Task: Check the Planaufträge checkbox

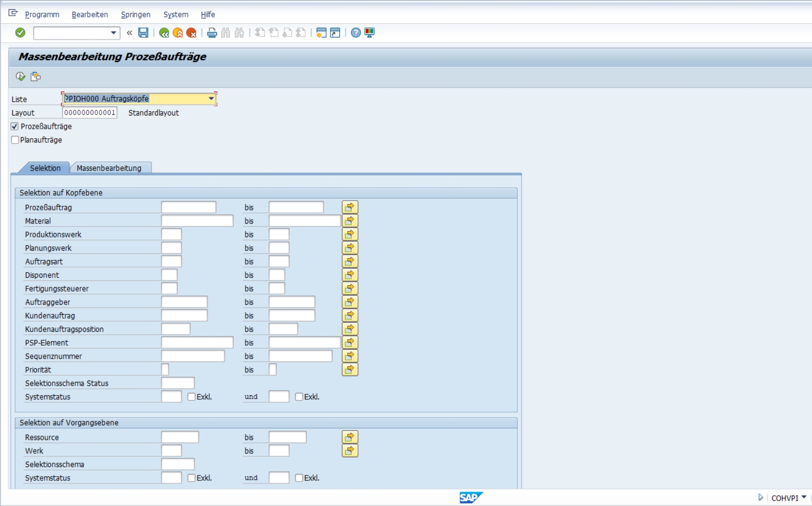Action: pos(15,140)
